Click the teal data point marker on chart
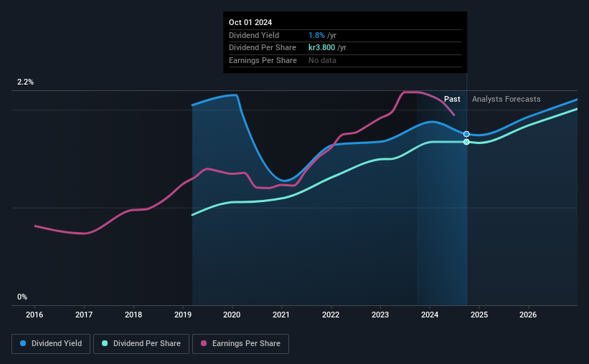This screenshot has height=364, width=589. pos(466,142)
